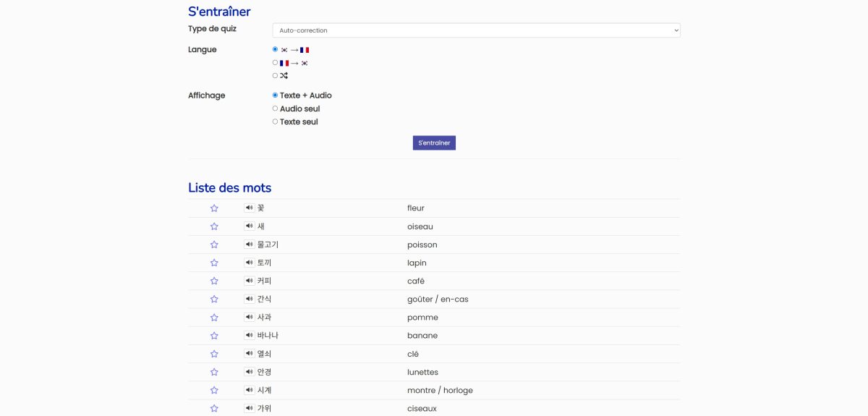Choose French to Korean language direction
Viewport: 868px width, 416px height.
(275, 62)
